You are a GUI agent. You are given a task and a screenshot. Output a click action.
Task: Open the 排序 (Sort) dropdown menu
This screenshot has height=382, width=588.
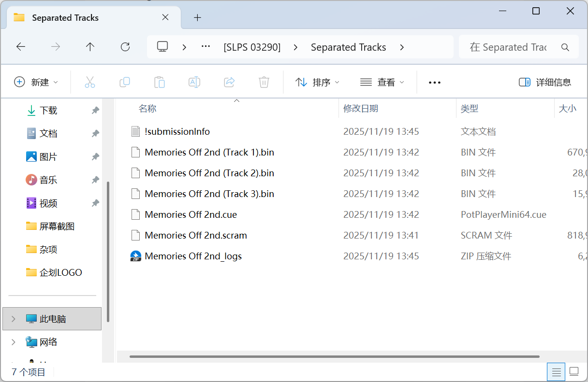317,82
